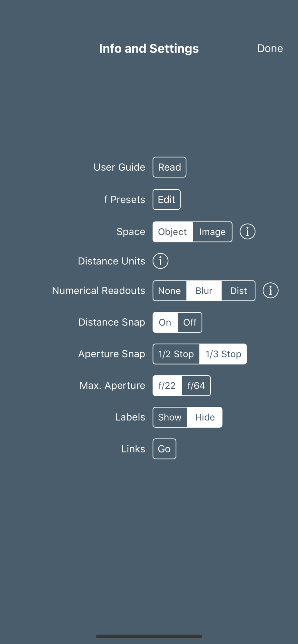Turn Distance Snap On
Image resolution: width=298 pixels, height=644 pixels.
pos(165,322)
